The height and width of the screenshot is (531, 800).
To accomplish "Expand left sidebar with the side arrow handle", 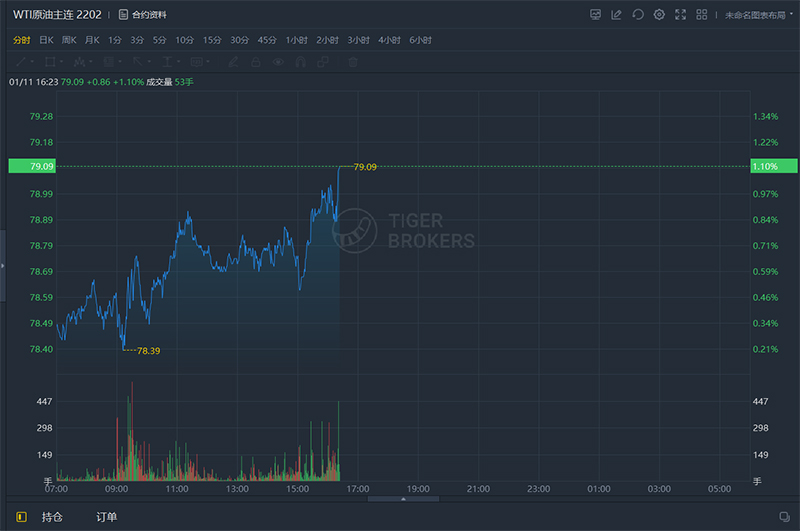I will click(x=3, y=266).
